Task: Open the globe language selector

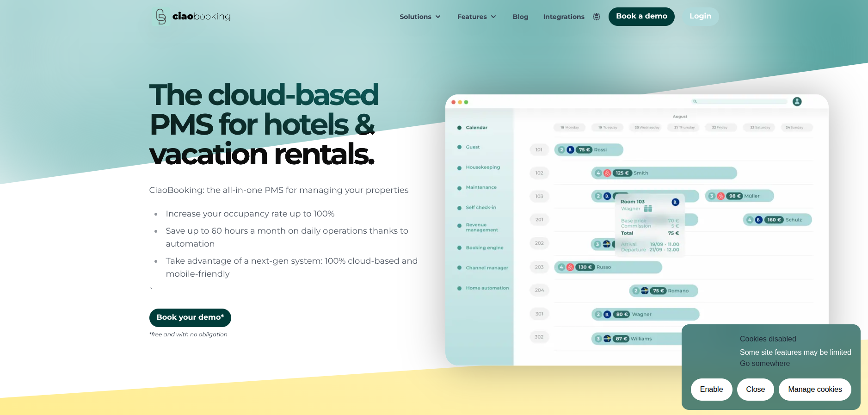Action: click(x=597, y=17)
